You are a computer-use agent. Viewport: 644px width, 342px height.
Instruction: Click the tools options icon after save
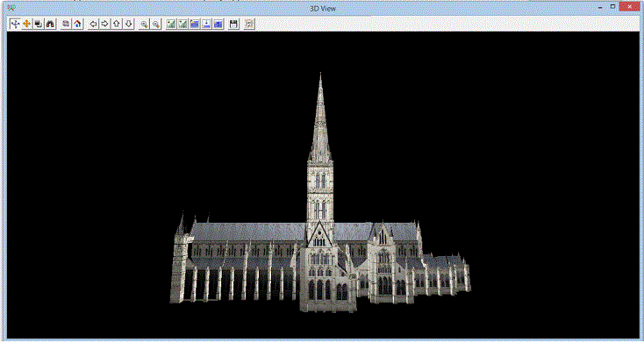[249, 24]
